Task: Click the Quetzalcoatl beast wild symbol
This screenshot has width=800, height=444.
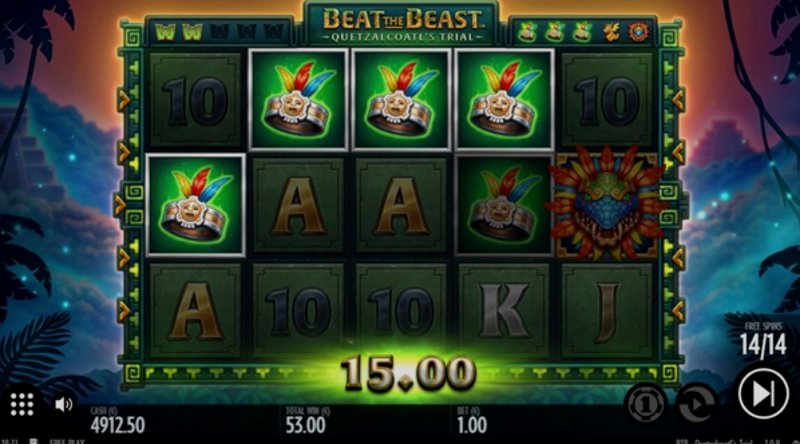Action: coord(607,204)
